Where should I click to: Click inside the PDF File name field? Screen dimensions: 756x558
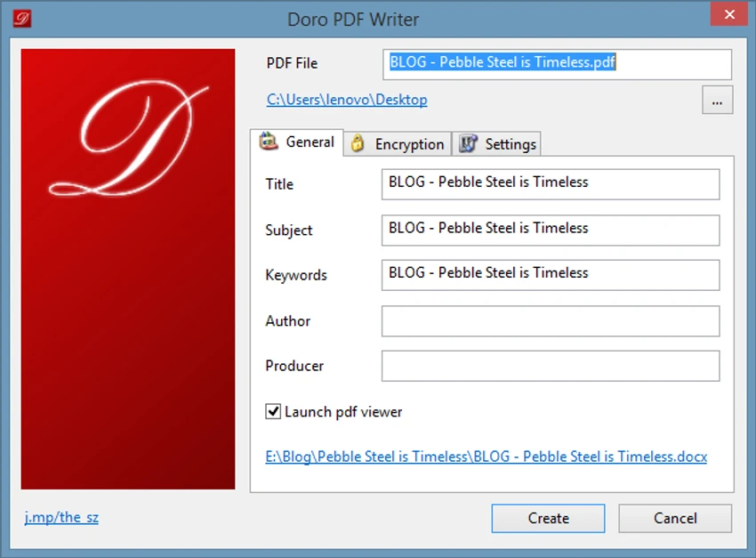(x=557, y=64)
